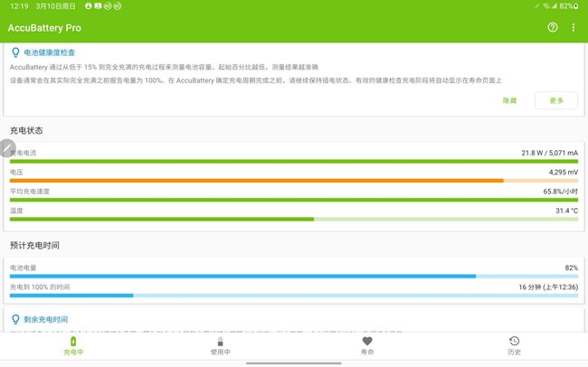
Task: Select the 82% battery level value
Action: pos(572,268)
